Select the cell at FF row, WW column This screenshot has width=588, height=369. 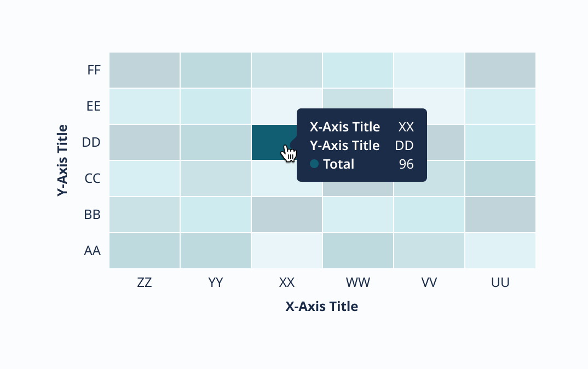pyautogui.click(x=358, y=70)
